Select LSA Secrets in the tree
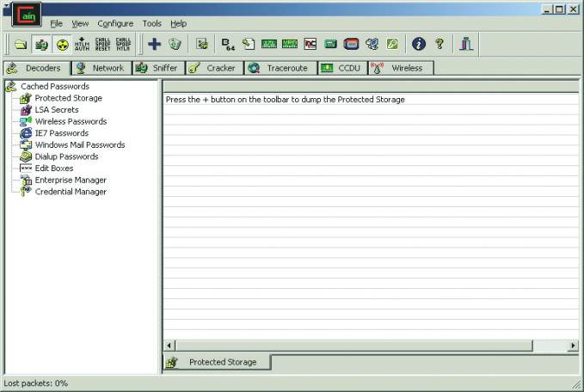This screenshot has height=392, width=584. coord(56,110)
